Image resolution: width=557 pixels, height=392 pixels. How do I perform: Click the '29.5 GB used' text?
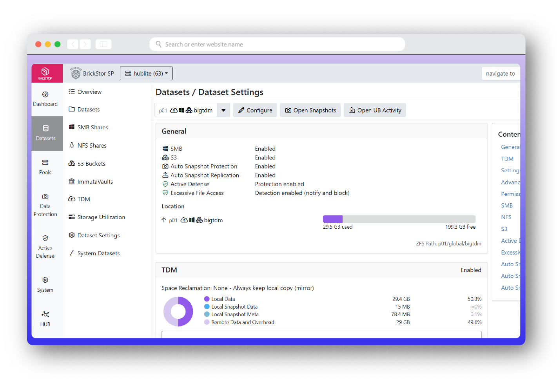point(337,227)
